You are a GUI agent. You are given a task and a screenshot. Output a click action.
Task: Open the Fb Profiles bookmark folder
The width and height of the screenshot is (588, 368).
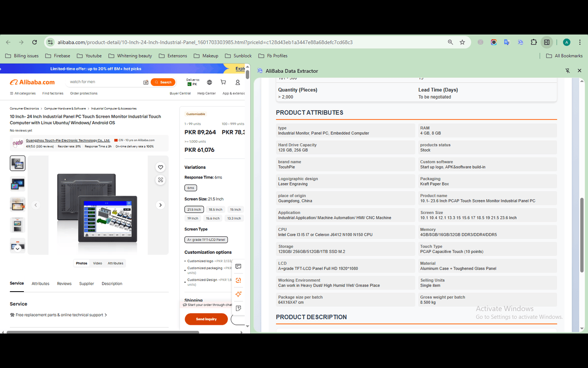point(273,56)
